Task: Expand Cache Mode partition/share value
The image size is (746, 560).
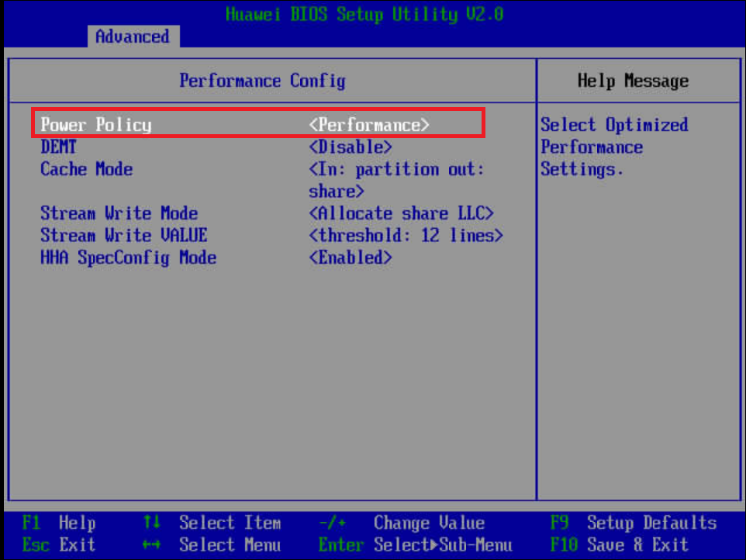Action: click(396, 180)
